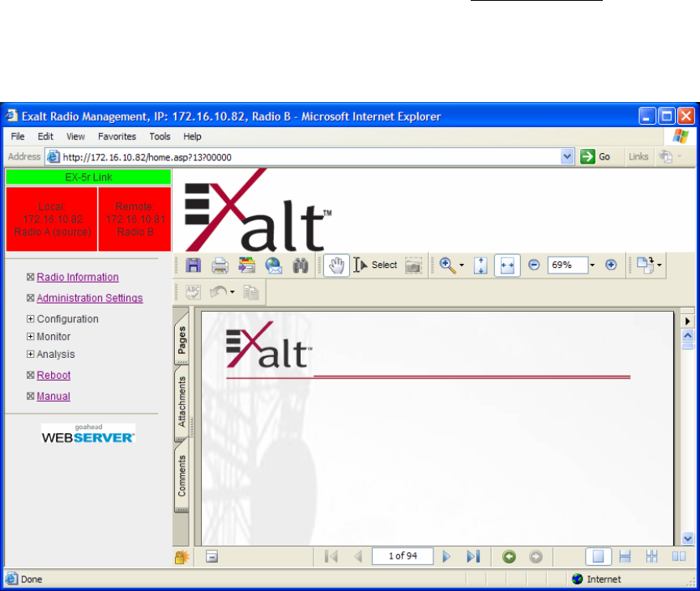Email the document via globe envelope icon
Viewport: 700px width, 591px height.
point(274,266)
